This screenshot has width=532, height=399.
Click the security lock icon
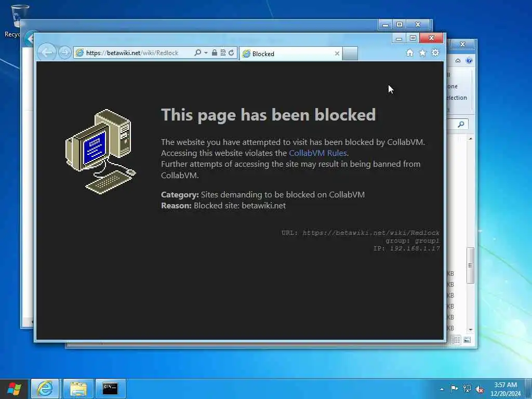215,52
